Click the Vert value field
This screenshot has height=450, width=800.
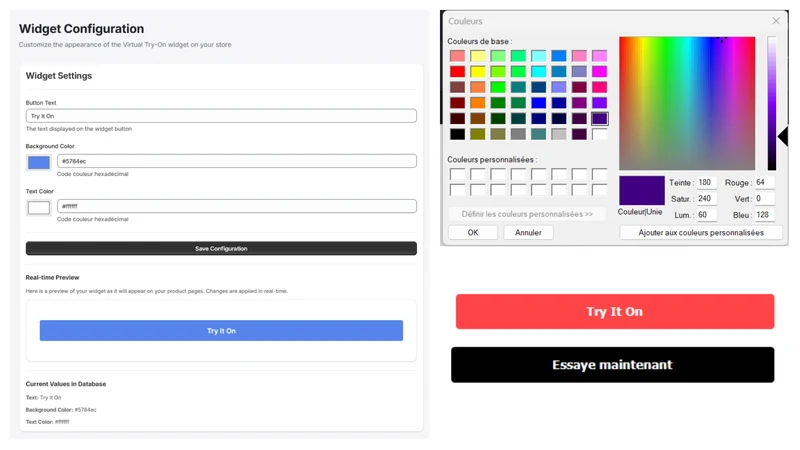pyautogui.click(x=764, y=198)
